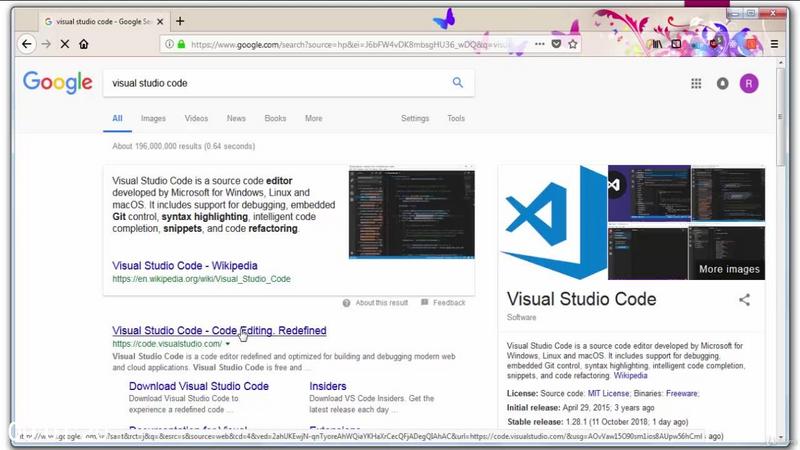Switch to Videos results

click(196, 118)
